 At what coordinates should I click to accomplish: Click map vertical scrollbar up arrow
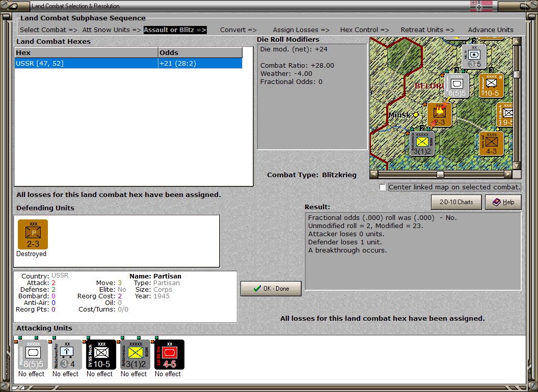tap(517, 42)
